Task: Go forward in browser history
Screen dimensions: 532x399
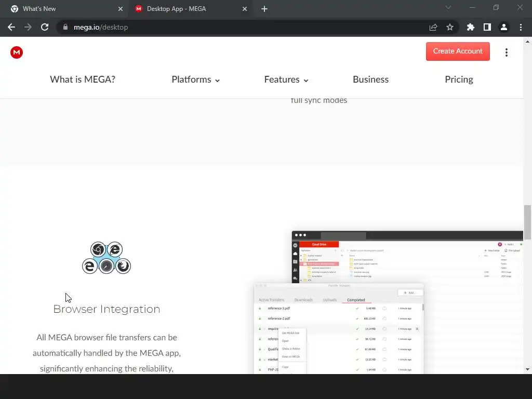Action: point(28,27)
